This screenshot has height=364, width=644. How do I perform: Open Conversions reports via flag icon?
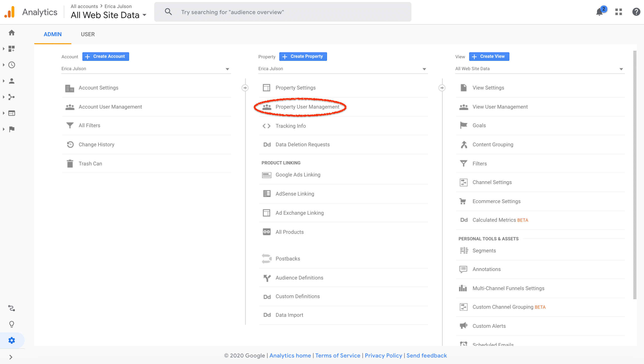(12, 129)
